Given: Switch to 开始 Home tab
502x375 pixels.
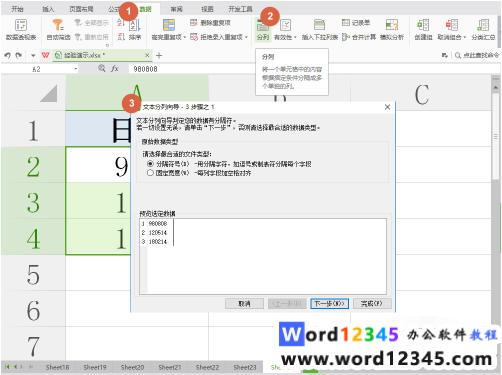Looking at the screenshot, I should (x=17, y=9).
